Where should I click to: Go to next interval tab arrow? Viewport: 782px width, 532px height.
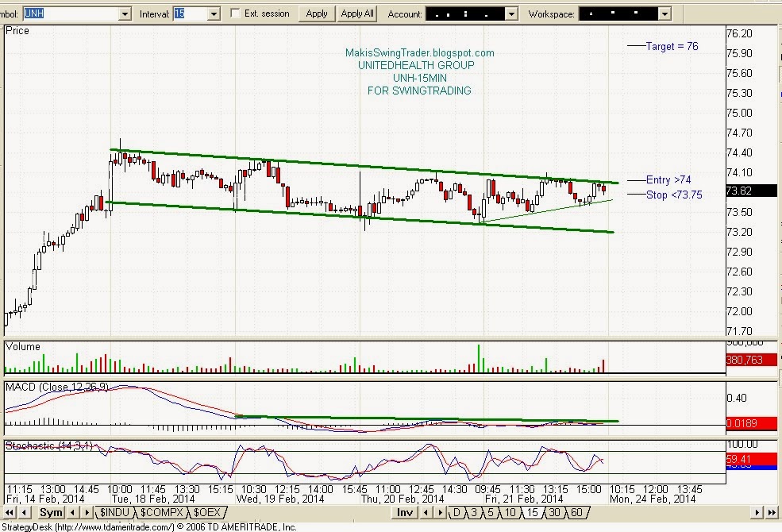(x=440, y=512)
